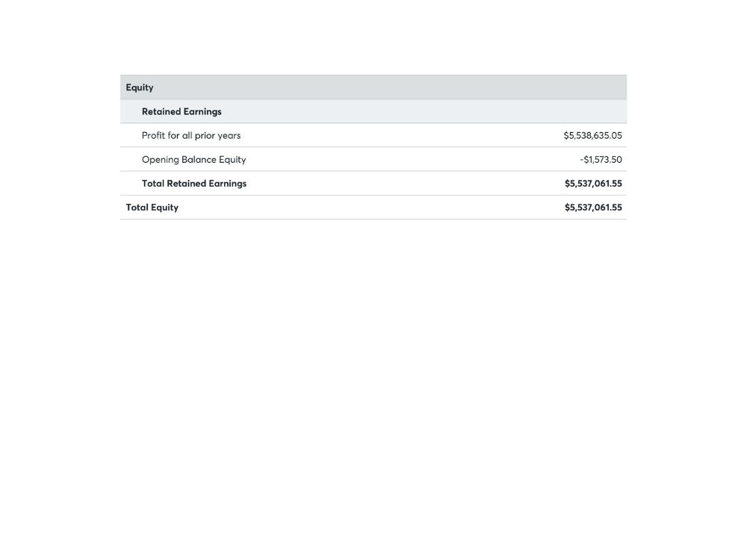
Task: Select the Total Retained Earnings label
Action: tap(194, 184)
